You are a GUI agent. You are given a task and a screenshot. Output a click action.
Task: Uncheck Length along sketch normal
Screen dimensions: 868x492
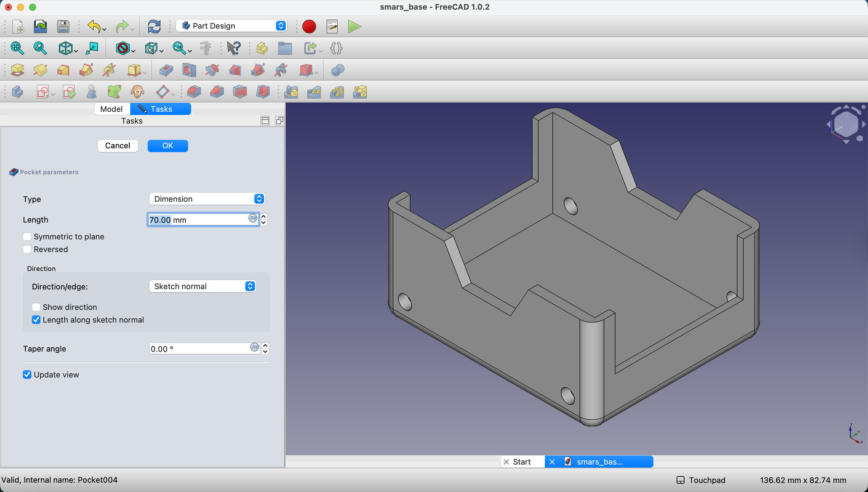pos(36,320)
